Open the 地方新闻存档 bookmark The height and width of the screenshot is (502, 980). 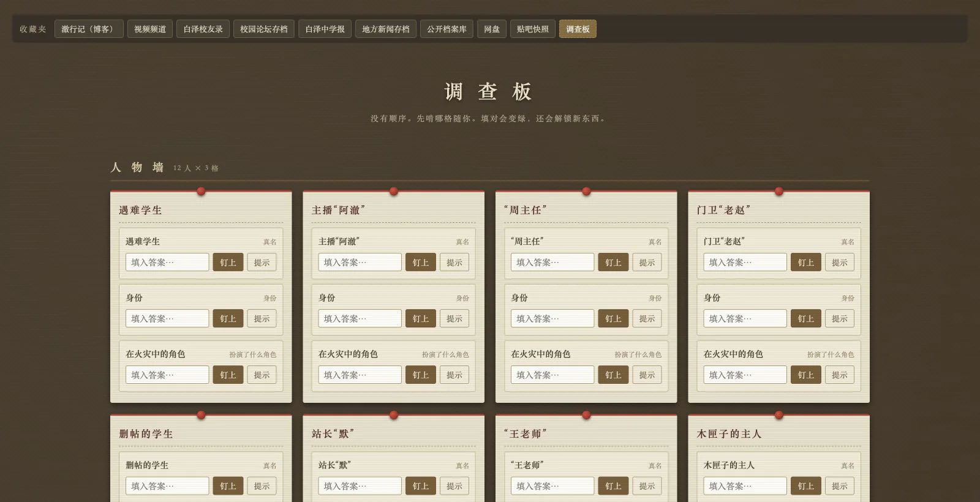tap(385, 29)
